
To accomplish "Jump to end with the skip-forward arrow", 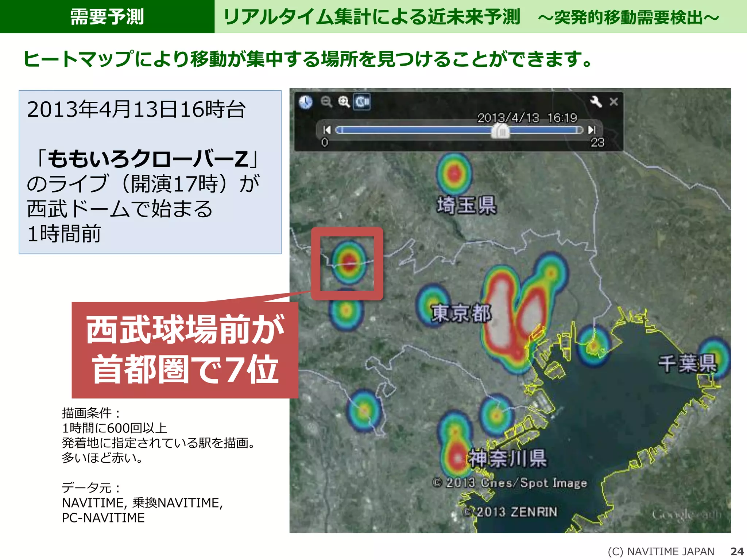I will coord(592,130).
